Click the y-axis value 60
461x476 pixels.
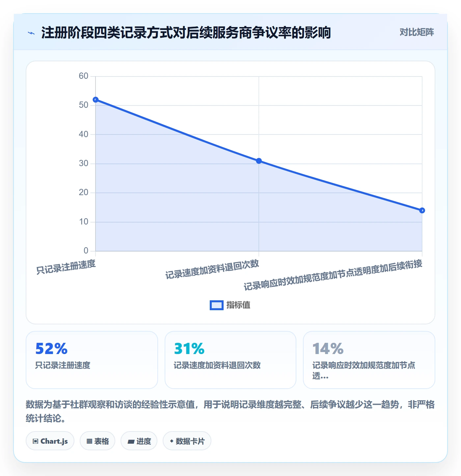coord(84,76)
